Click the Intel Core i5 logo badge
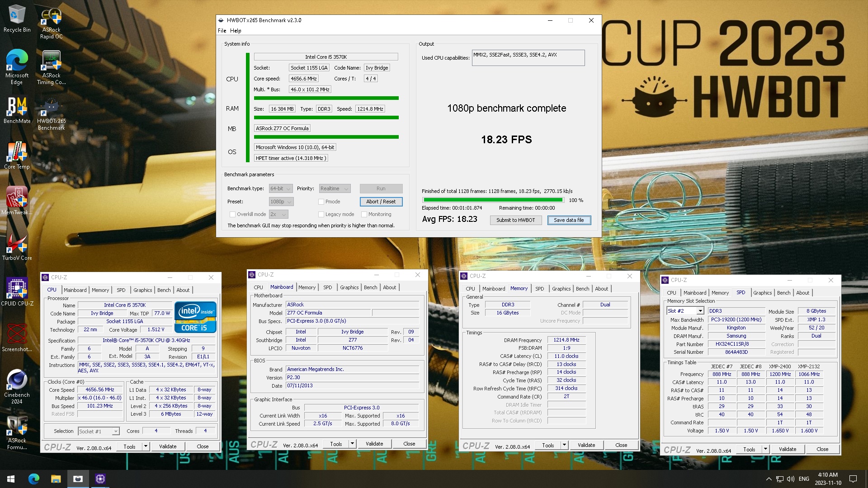 195,317
